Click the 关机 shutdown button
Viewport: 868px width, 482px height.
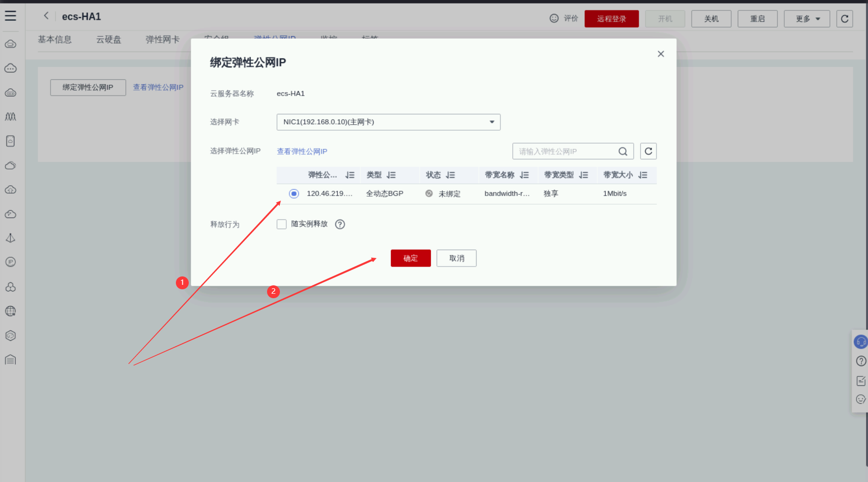(711, 19)
